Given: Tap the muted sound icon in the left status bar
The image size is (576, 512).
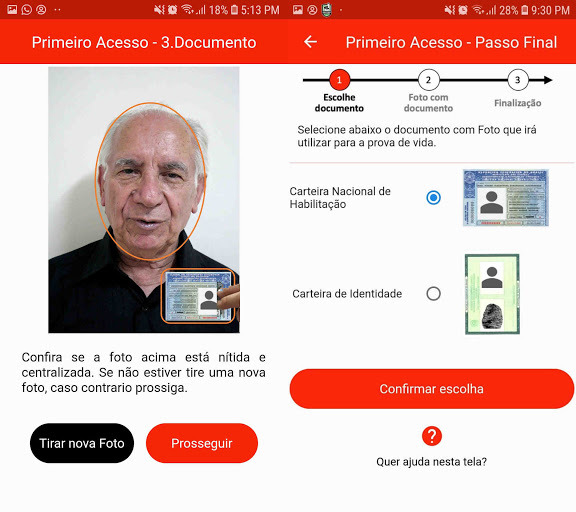Looking at the screenshot, I should (159, 10).
